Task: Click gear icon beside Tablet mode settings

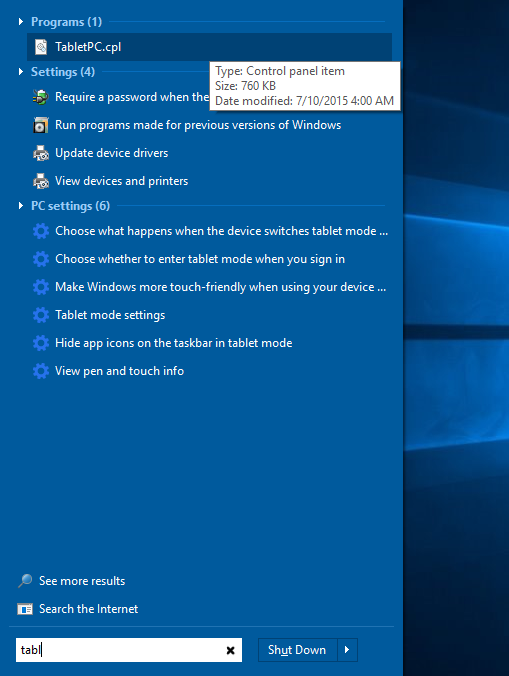Action: tap(41, 315)
